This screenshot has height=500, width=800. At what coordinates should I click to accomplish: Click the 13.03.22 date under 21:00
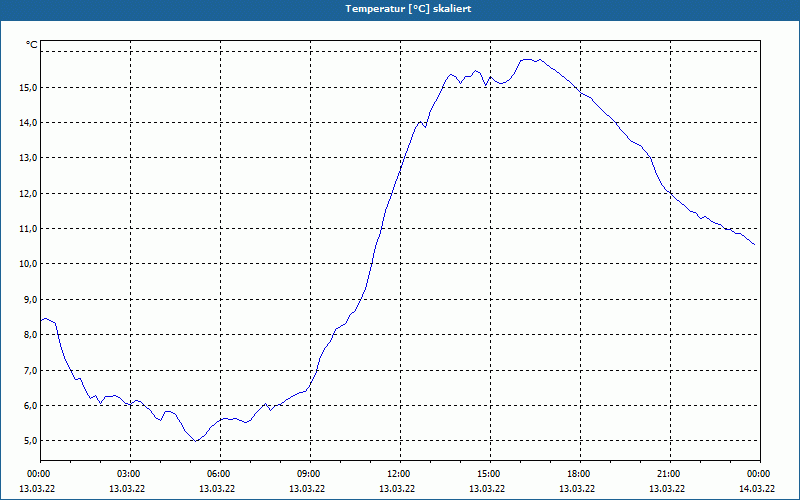(667, 489)
